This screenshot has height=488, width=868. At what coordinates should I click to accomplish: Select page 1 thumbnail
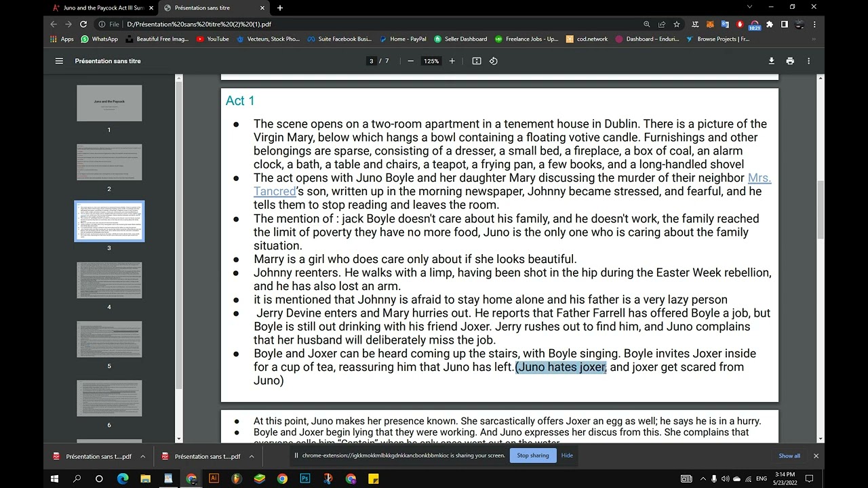[109, 103]
